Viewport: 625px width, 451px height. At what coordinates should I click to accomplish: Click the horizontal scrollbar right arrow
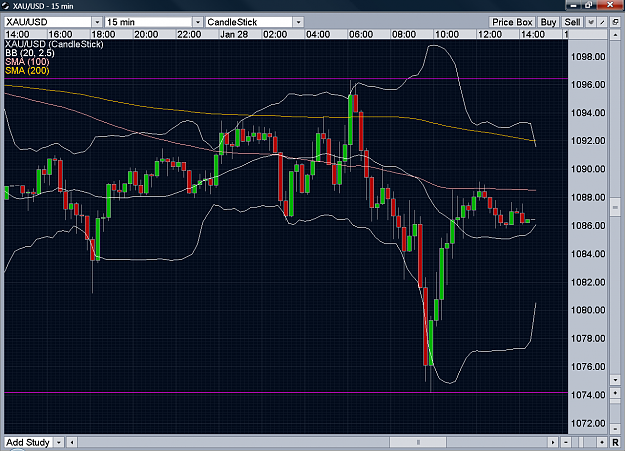point(553,442)
